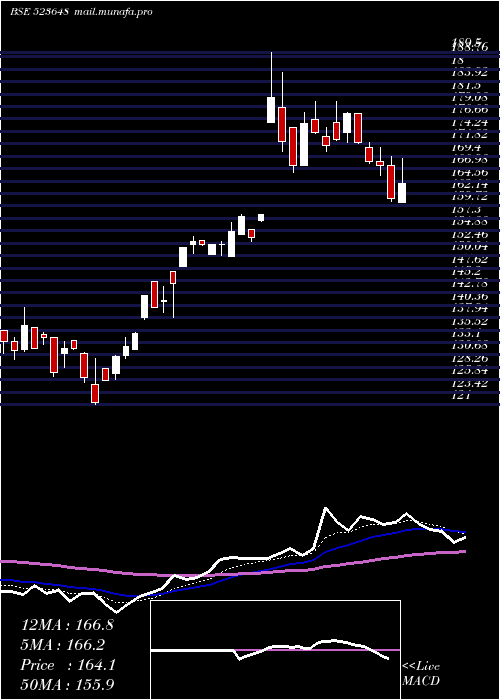Click the 128.26 price axis label
This screenshot has height=700, width=500.
pos(470,358)
